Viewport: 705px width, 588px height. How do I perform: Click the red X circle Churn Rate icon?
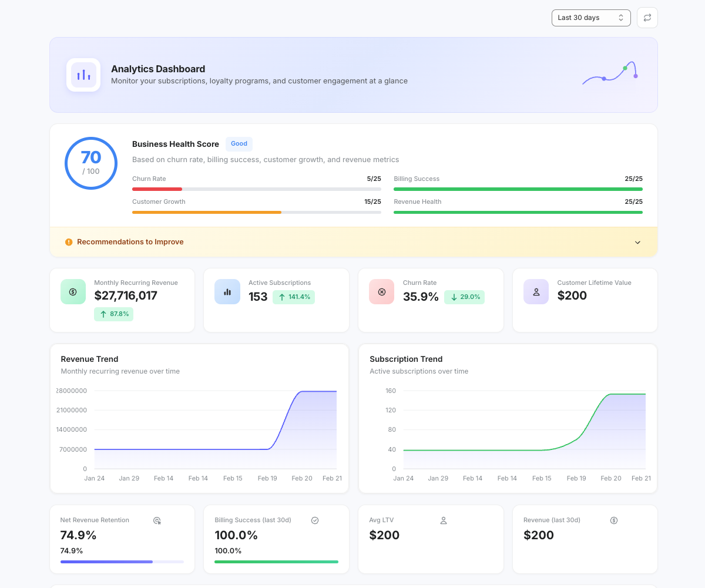[x=382, y=292]
